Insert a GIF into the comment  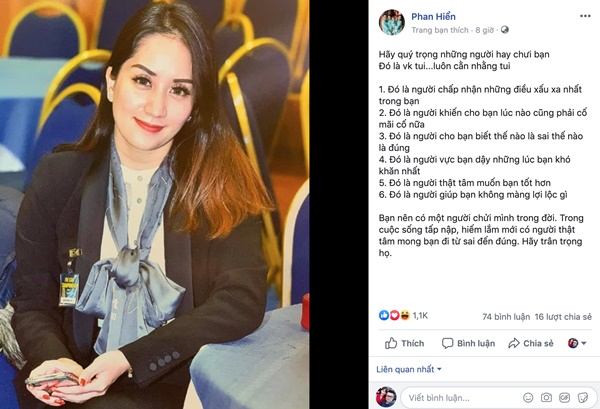click(x=564, y=398)
